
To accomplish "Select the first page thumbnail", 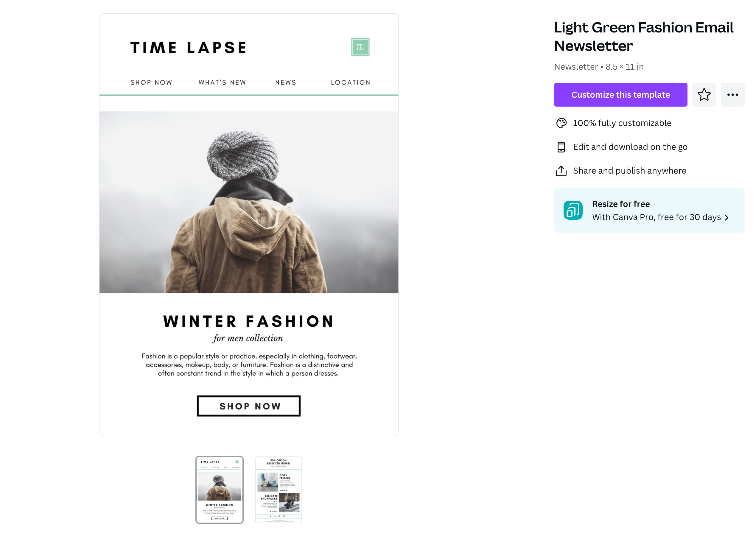I will 219,490.
